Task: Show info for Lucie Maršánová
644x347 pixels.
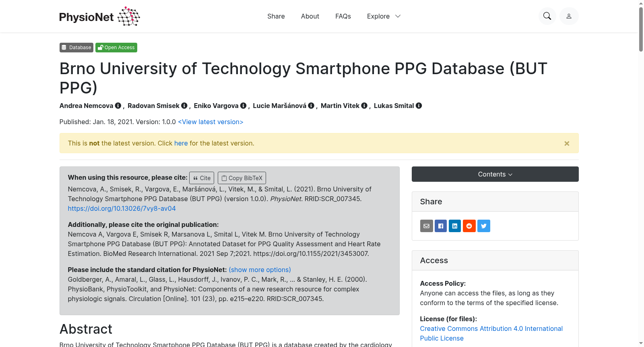Action: 311,106
